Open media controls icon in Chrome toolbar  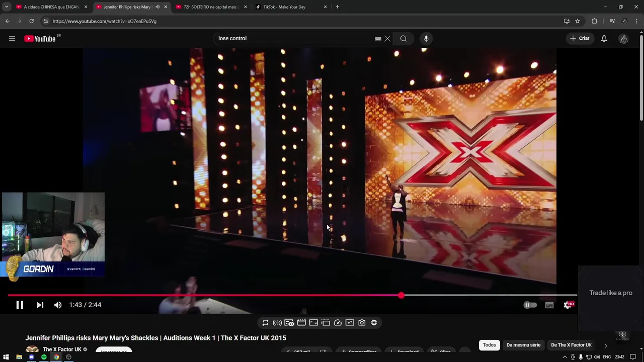coord(612,21)
